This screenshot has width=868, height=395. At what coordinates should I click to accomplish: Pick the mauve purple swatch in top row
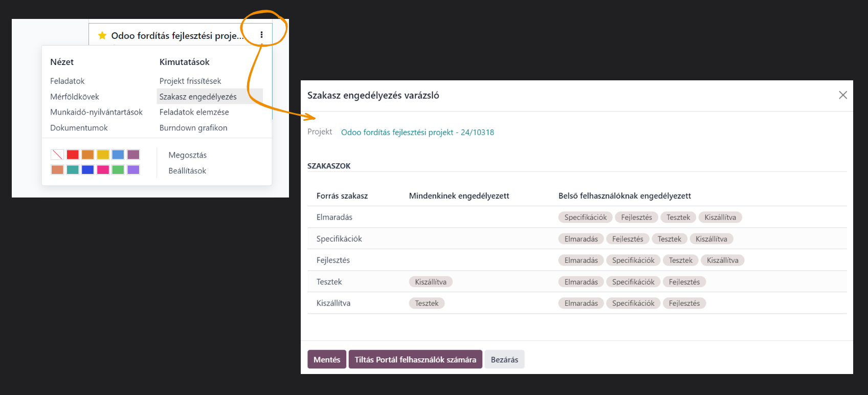133,155
